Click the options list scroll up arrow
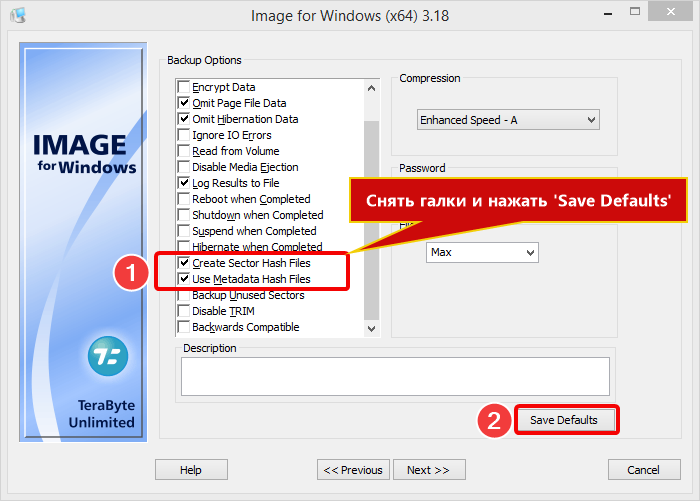 [x=371, y=88]
